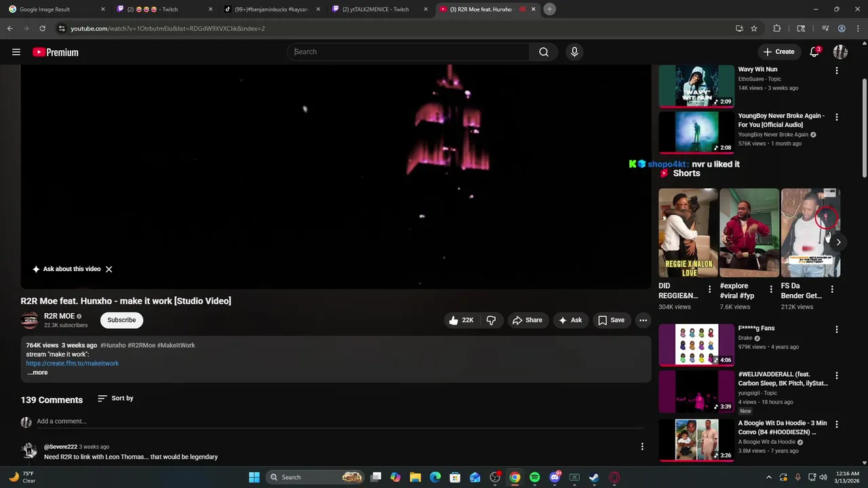This screenshot has height=488, width=868.
Task: Open options for FS Da Bender short
Action: point(832,289)
